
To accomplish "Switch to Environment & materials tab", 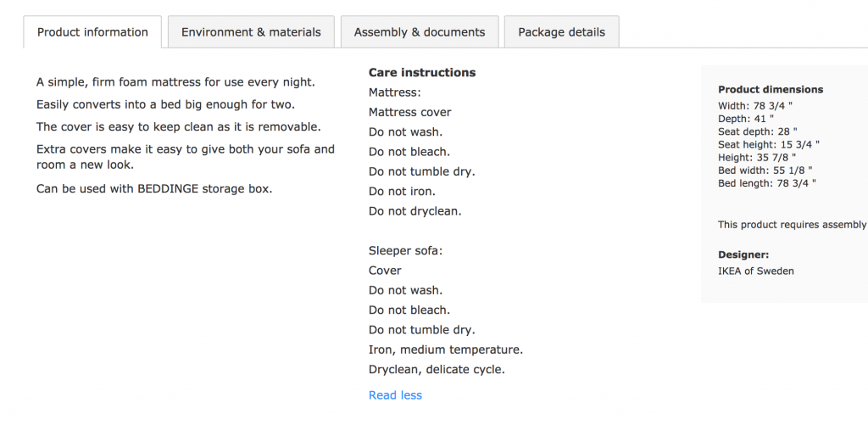I will coord(251,32).
